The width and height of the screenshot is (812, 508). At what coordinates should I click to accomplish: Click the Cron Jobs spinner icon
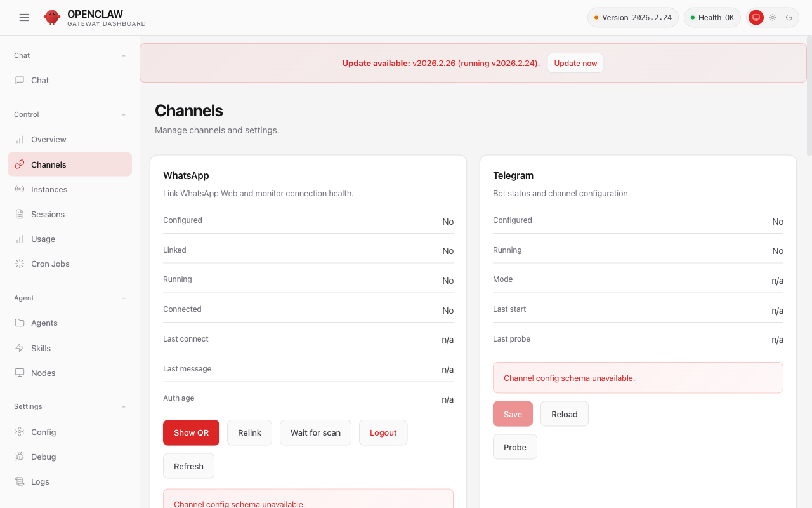coord(20,264)
